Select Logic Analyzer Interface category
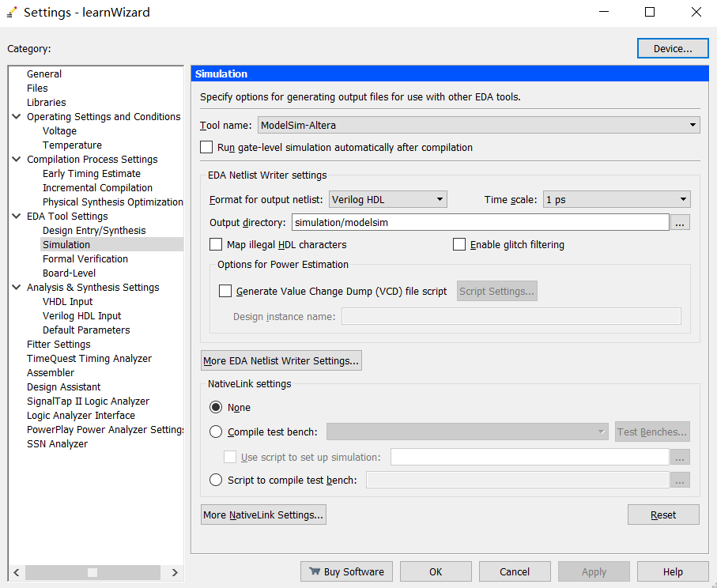 [81, 415]
